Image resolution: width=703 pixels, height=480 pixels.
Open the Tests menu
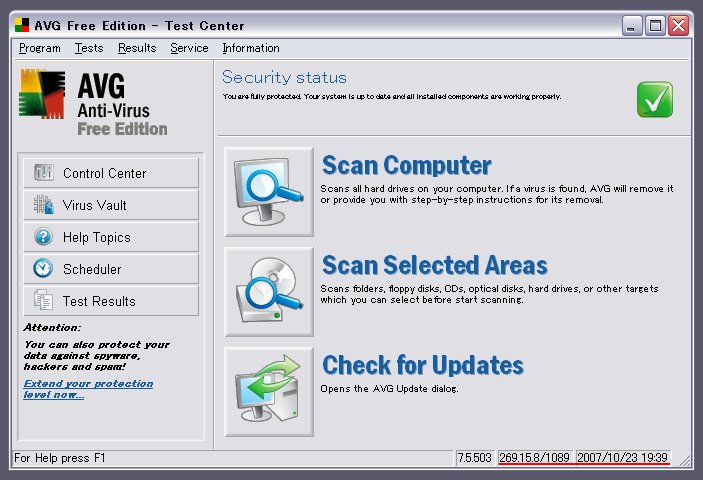pyautogui.click(x=89, y=48)
